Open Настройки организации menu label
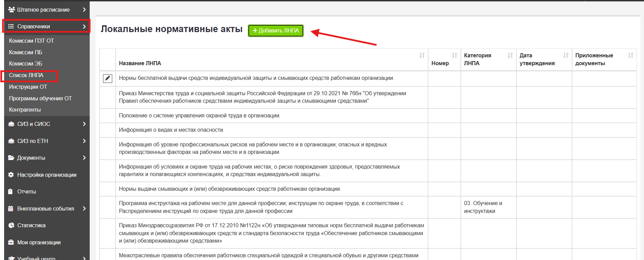This screenshot has width=644, height=260. [47, 175]
